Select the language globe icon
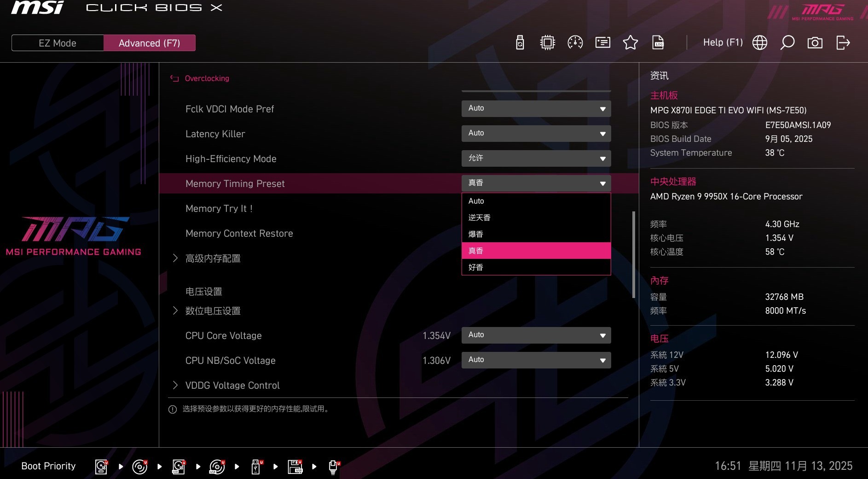This screenshot has width=868, height=479. [x=759, y=42]
